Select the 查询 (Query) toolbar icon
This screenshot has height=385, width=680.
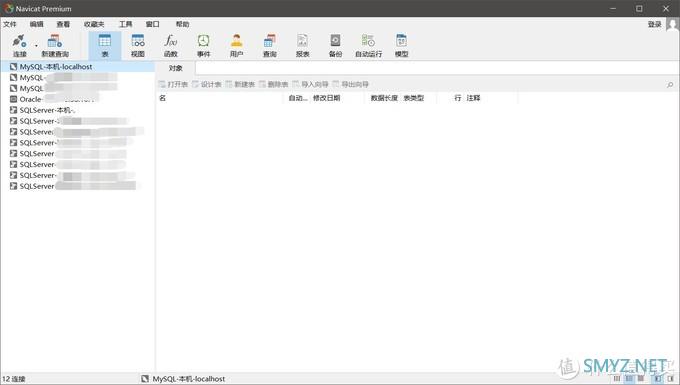click(x=269, y=46)
